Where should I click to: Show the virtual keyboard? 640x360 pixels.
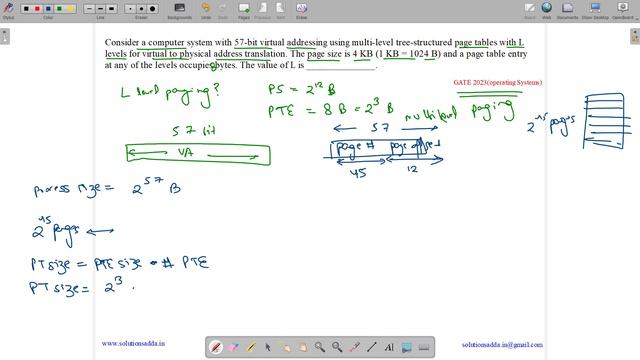click(x=424, y=347)
